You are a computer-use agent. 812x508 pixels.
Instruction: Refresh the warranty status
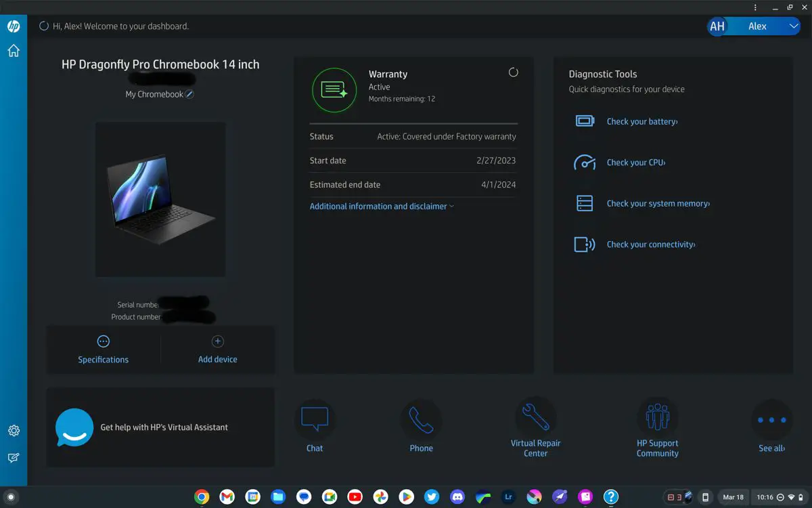(x=513, y=72)
